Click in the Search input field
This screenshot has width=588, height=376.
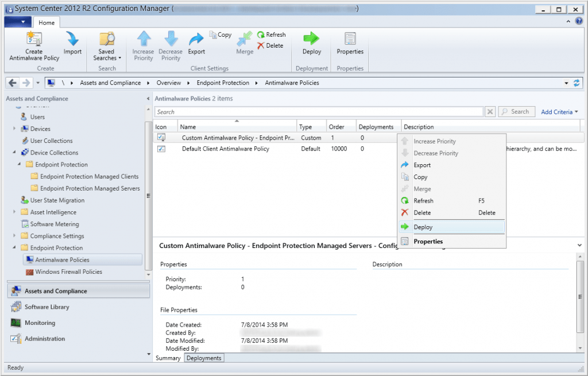319,112
